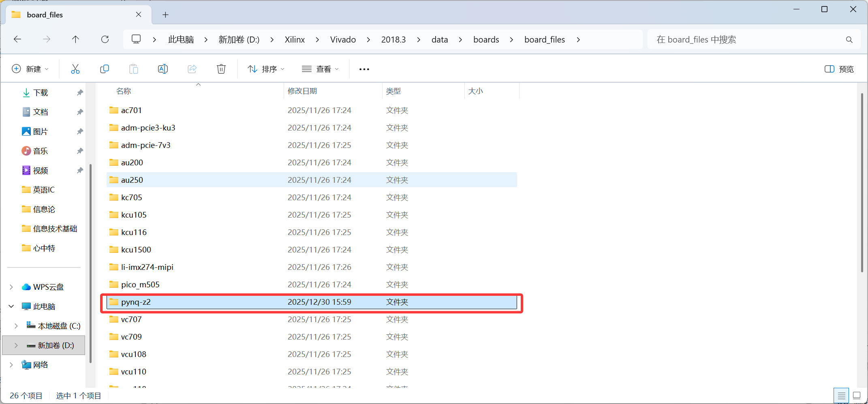Image resolution: width=868 pixels, height=404 pixels.
Task: Click the Paste clipboard icon
Action: tap(134, 69)
